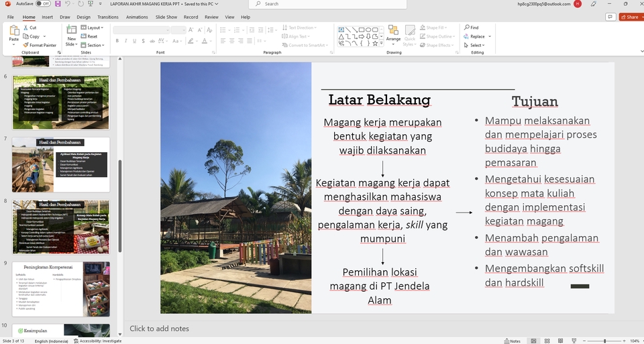Image resolution: width=644 pixels, height=344 pixels.
Task: Select the Isosceles Triangle shape in gallery
Action: point(341,36)
